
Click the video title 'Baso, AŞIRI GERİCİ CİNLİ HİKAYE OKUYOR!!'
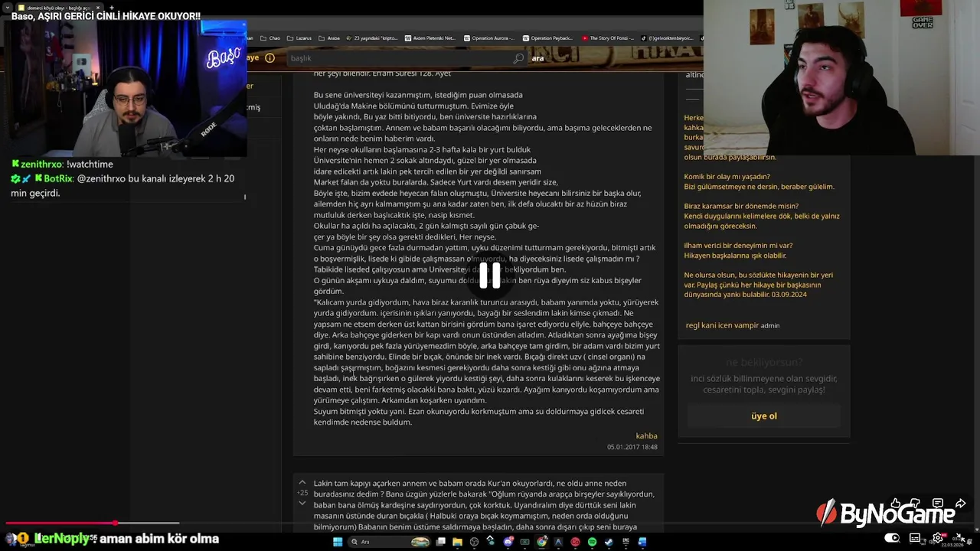[x=106, y=16]
